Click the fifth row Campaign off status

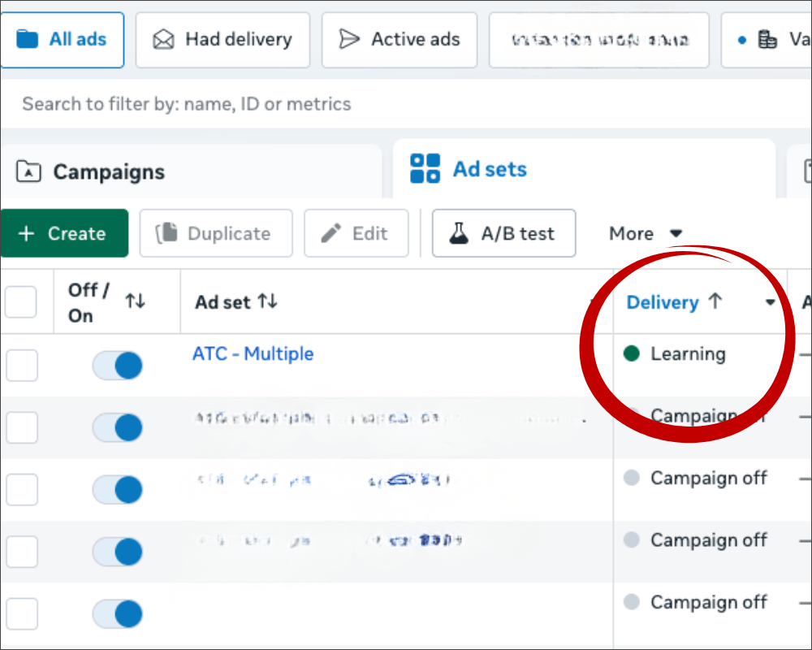pyautogui.click(x=708, y=602)
